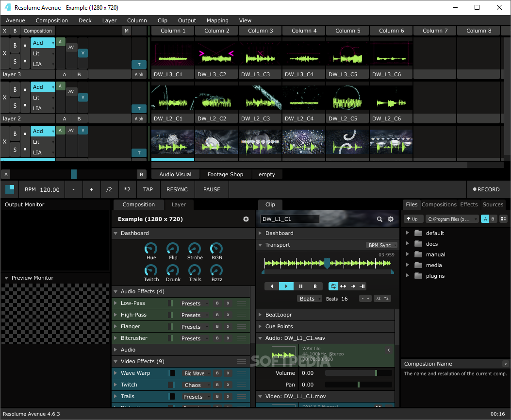Click the BPM metronome square icon
Image resolution: width=511 pixels, height=420 pixels.
point(10,189)
